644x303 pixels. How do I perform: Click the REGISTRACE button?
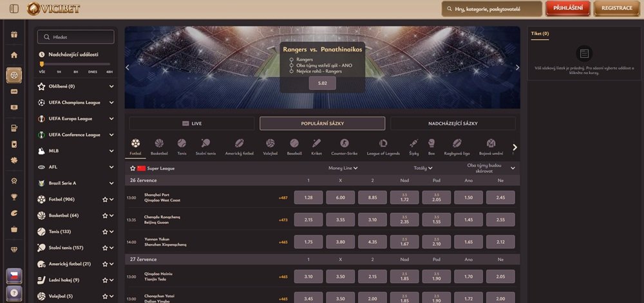[x=616, y=8]
